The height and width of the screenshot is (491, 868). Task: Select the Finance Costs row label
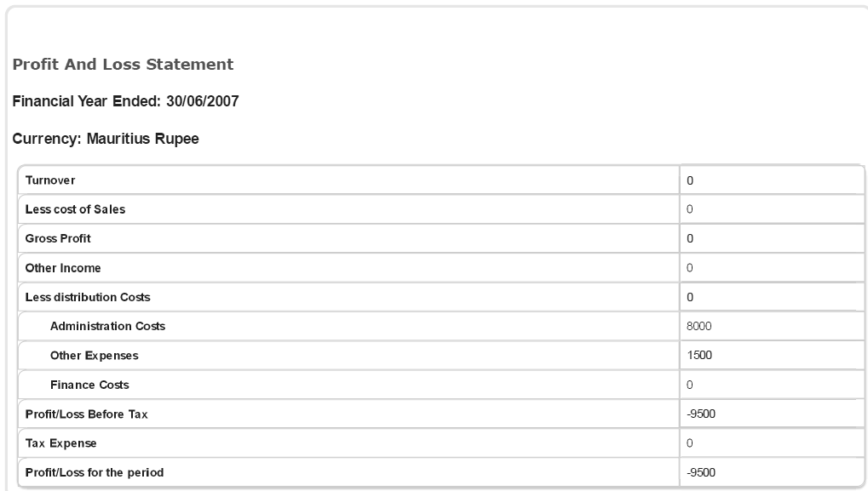pyautogui.click(x=89, y=385)
